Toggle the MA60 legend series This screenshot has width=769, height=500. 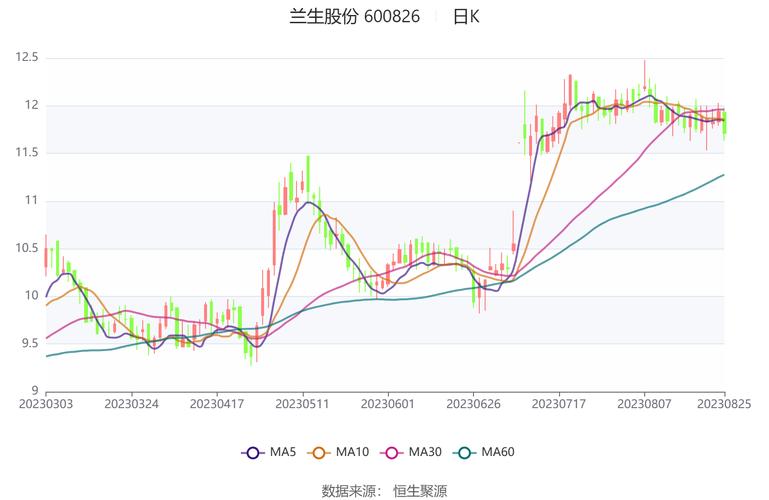click(x=484, y=452)
